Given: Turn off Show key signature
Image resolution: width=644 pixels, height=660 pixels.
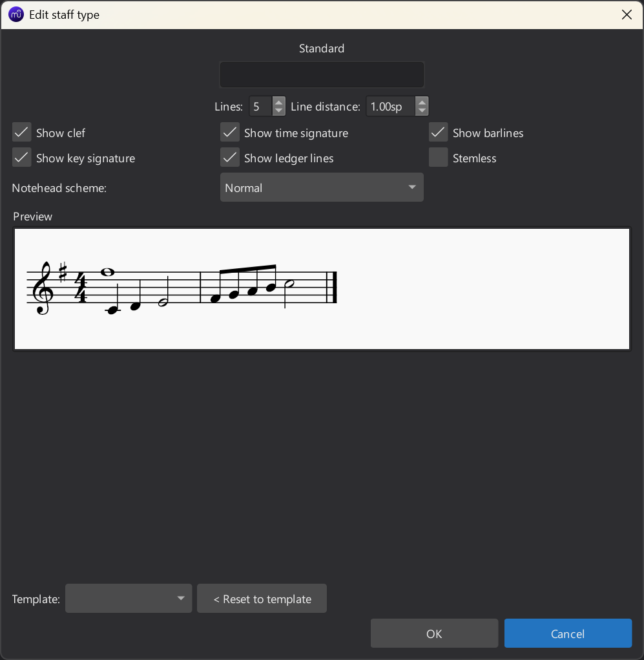Looking at the screenshot, I should click(x=22, y=158).
